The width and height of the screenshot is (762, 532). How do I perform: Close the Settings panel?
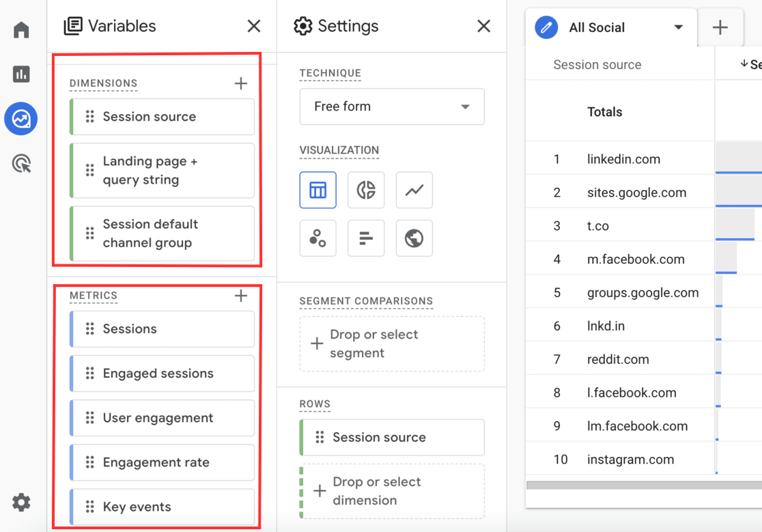tap(483, 27)
